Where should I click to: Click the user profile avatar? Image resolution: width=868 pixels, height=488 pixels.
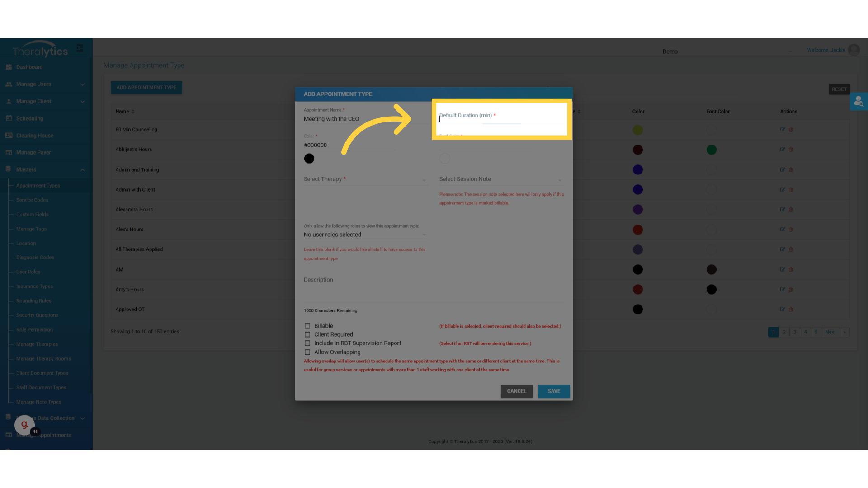tap(854, 50)
